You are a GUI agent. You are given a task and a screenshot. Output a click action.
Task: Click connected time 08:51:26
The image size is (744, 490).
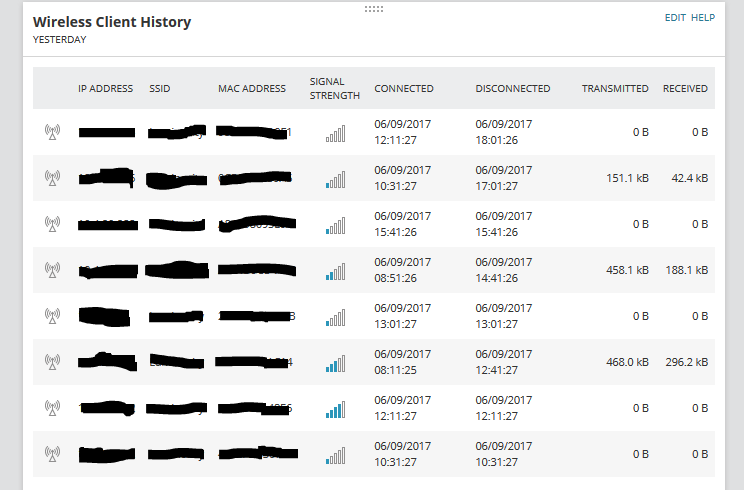coord(395,278)
